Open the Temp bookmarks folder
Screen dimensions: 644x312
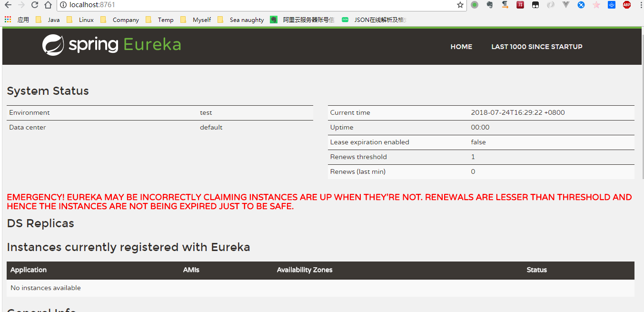(159, 20)
